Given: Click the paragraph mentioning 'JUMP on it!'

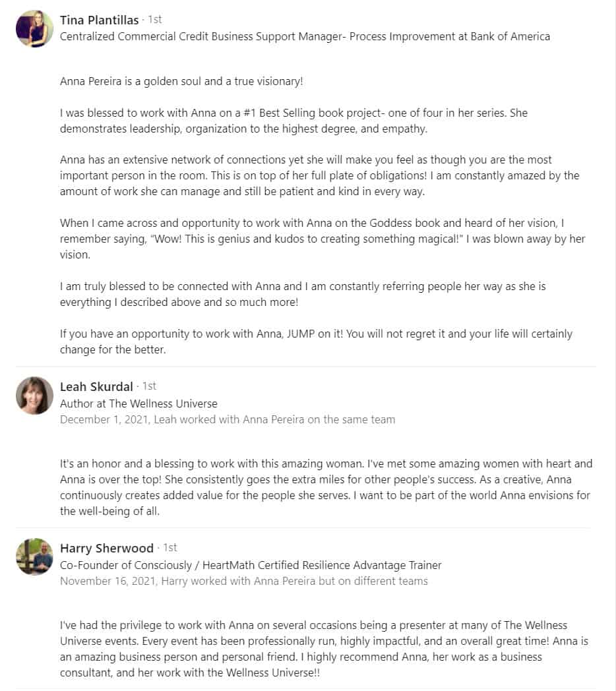Looking at the screenshot, I should tap(316, 342).
